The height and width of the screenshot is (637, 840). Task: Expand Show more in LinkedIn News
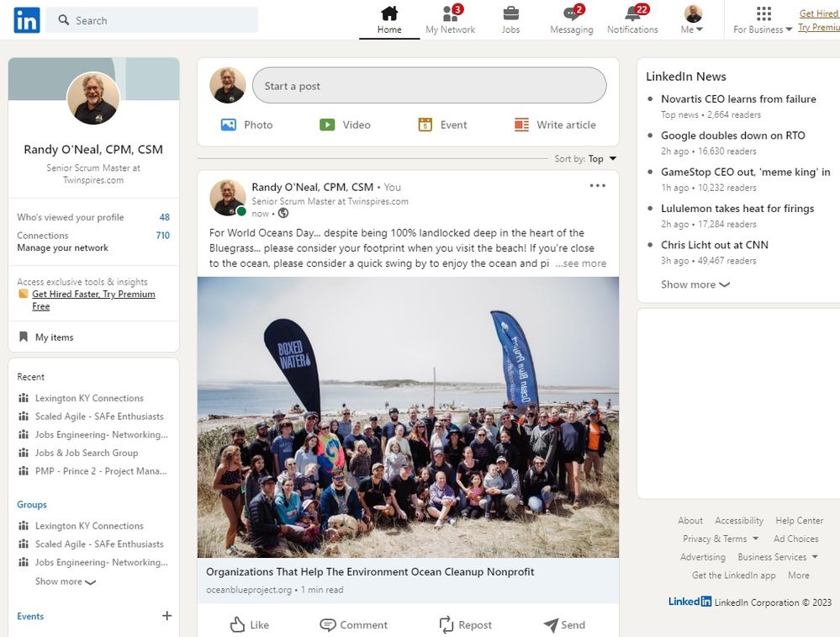695,284
